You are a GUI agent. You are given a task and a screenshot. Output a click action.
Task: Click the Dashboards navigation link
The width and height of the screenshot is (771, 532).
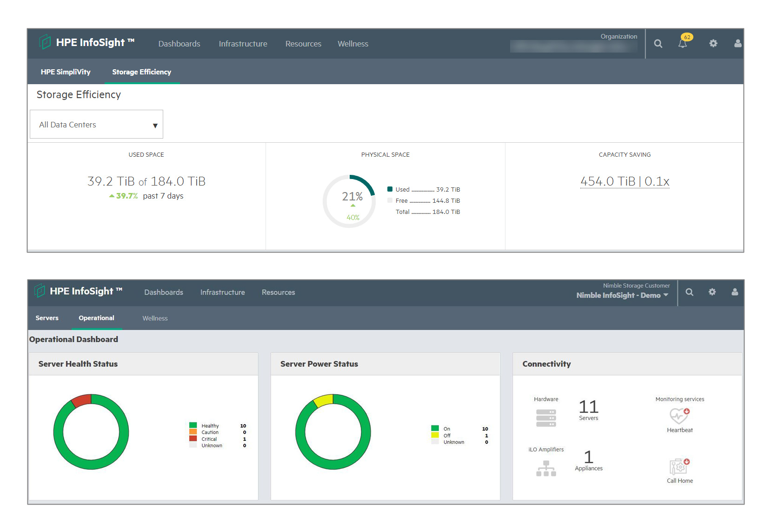pyautogui.click(x=179, y=43)
